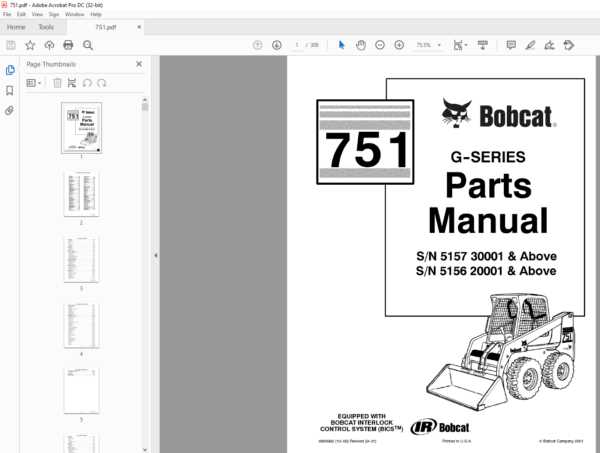Delete selected page with trash icon

[x=57, y=83]
